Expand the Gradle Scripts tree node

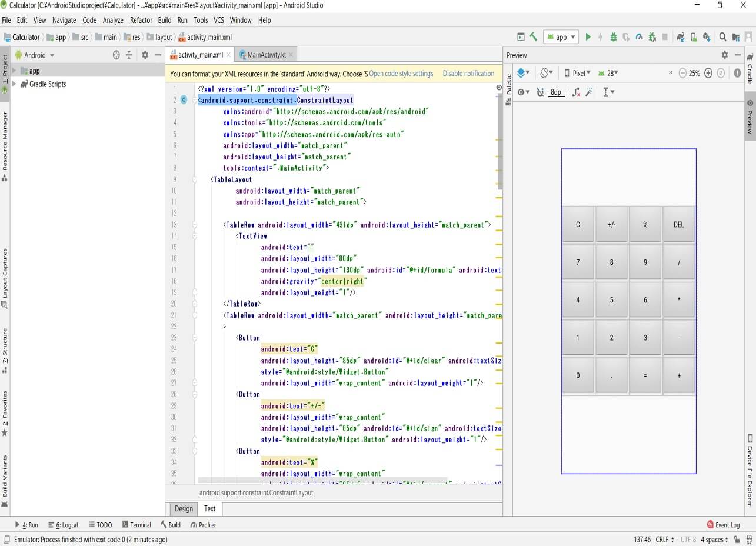[14, 84]
